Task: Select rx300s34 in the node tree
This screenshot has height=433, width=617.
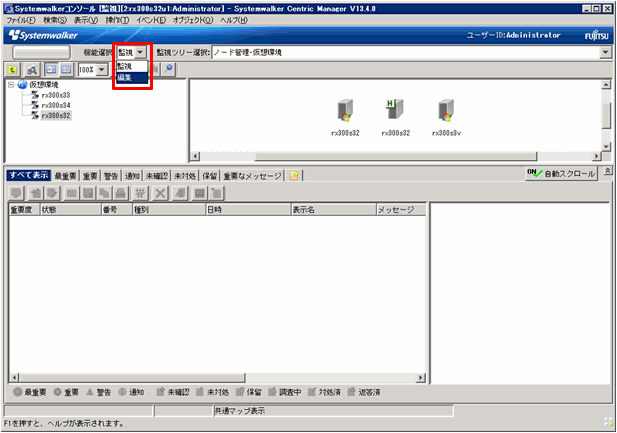Action: pos(56,105)
